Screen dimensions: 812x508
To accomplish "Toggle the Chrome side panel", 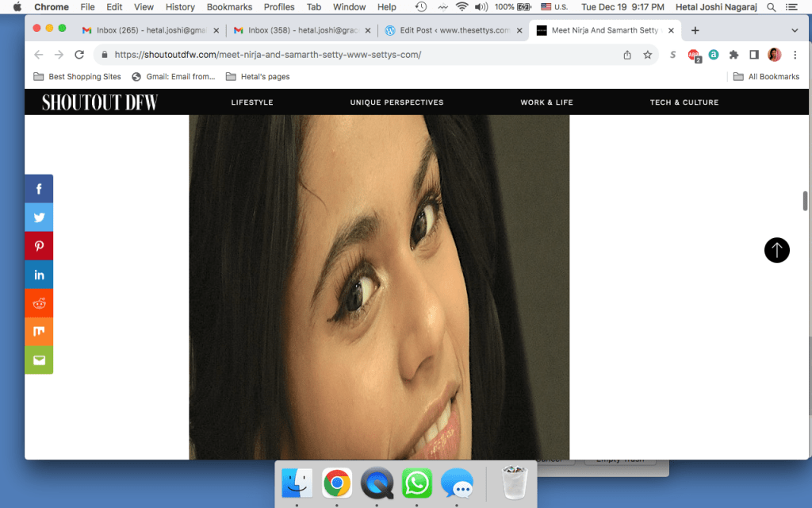I will [754, 55].
